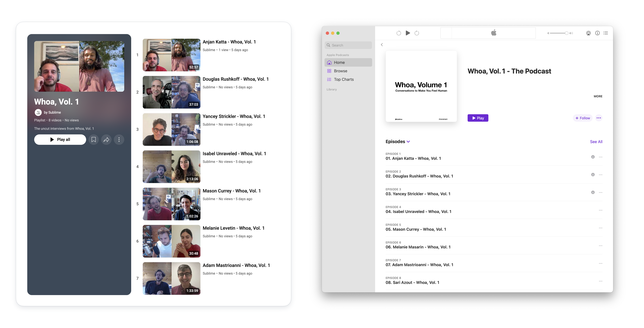644x328 pixels.
Task: Focus the Podcasts Search field
Action: click(348, 45)
